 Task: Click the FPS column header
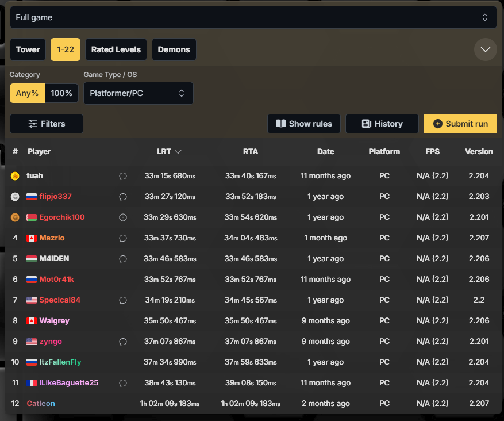433,151
